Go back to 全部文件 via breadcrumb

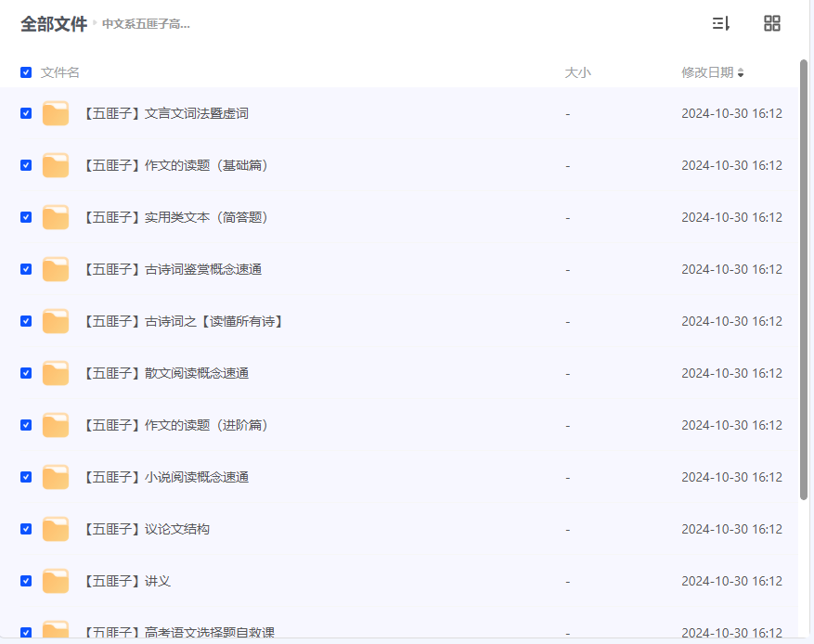[x=53, y=25]
